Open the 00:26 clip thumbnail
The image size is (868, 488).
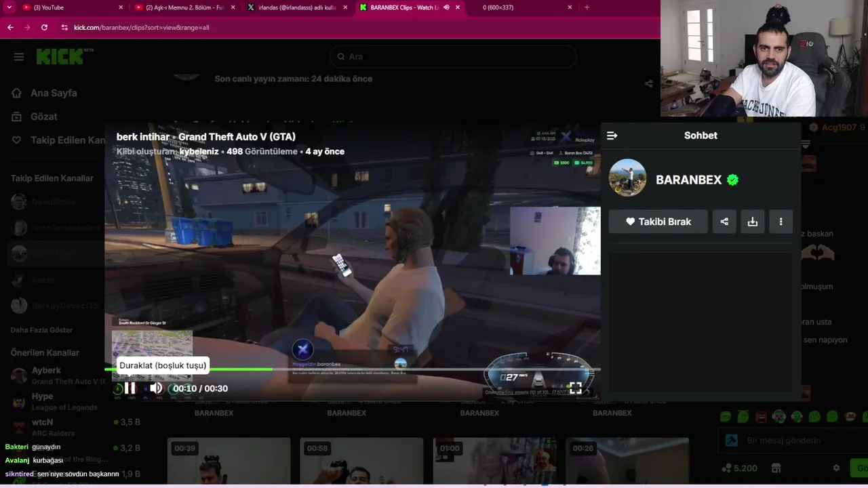coord(627,461)
